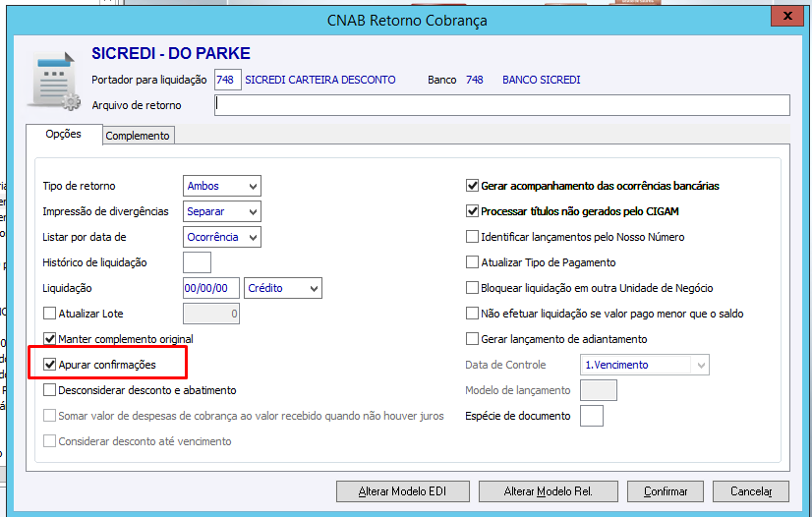Click the Histórico de liquidação input box
This screenshot has width=812, height=517.
click(197, 262)
